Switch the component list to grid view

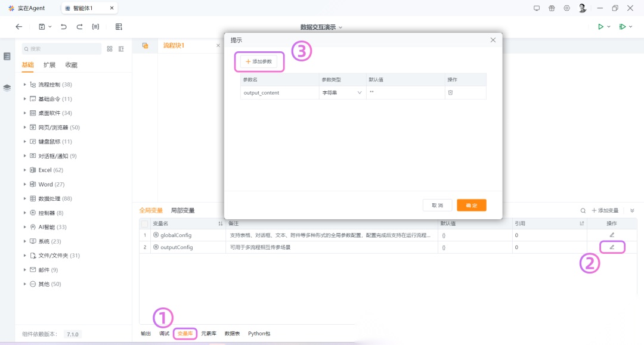(110, 49)
